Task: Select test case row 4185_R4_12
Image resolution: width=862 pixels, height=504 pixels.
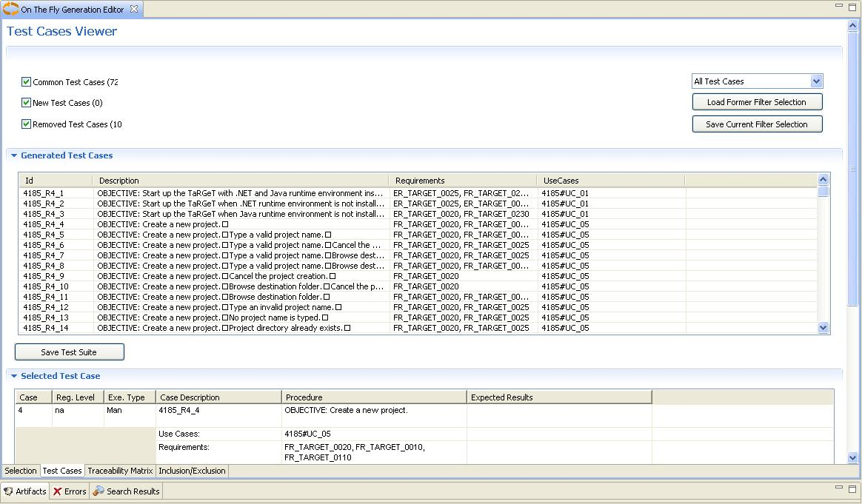Action: pos(418,307)
